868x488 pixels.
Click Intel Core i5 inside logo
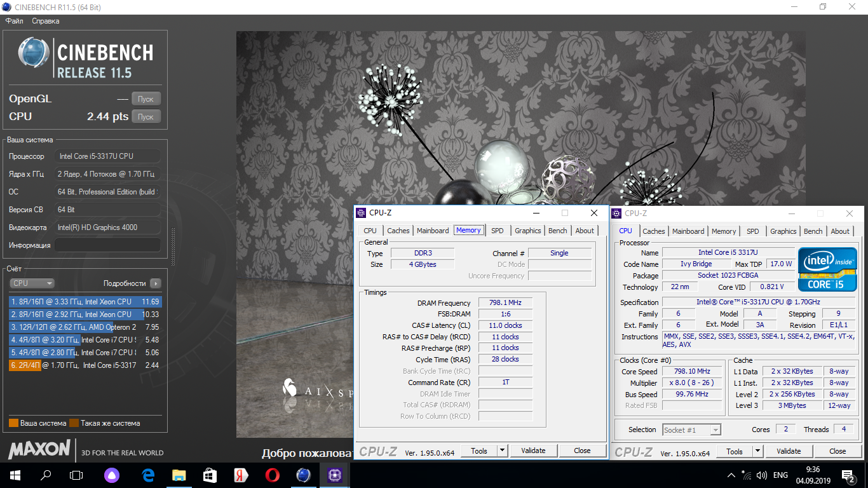[x=827, y=269]
